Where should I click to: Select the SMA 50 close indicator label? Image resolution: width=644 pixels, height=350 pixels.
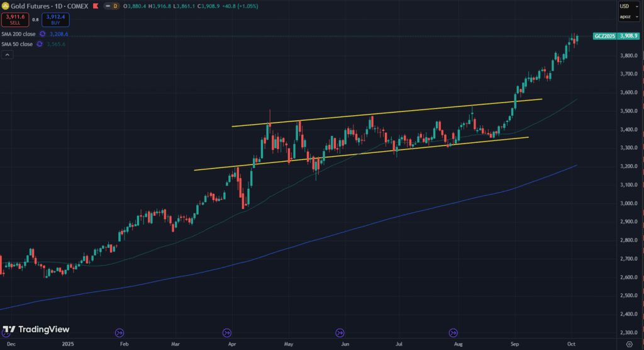(x=17, y=44)
